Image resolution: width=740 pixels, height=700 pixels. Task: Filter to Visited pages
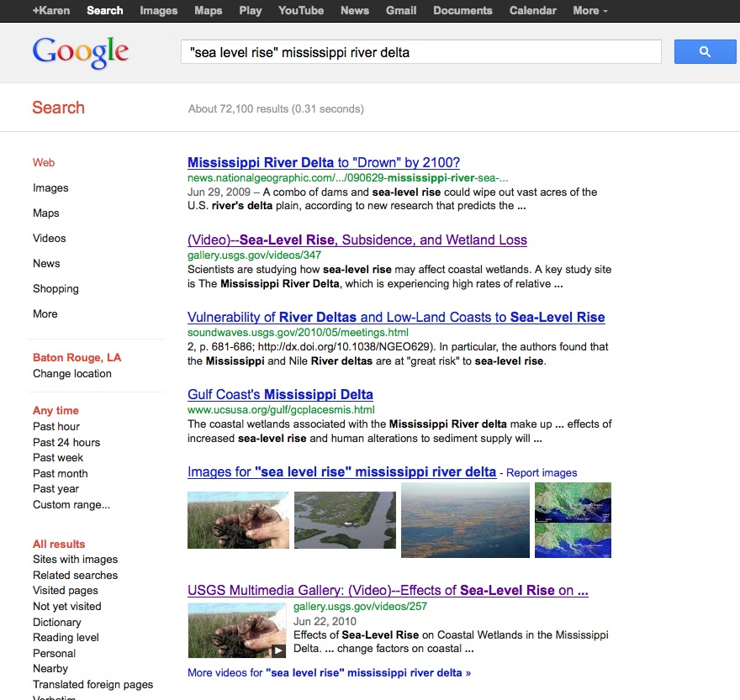[x=66, y=591]
